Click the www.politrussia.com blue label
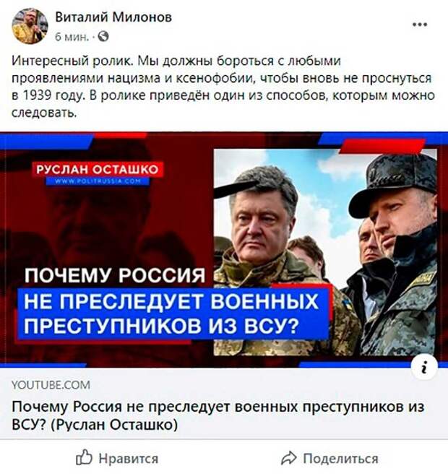448x476 pixels. coord(98,181)
